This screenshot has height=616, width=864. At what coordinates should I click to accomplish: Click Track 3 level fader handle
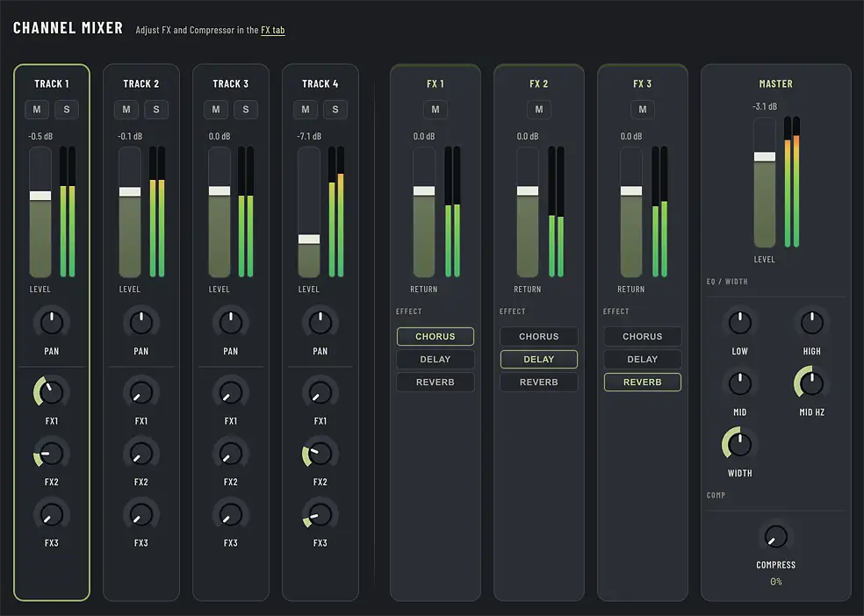[x=220, y=191]
